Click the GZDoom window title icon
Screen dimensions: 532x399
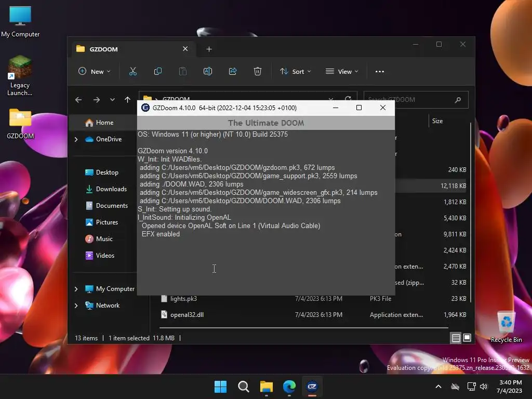click(x=145, y=108)
